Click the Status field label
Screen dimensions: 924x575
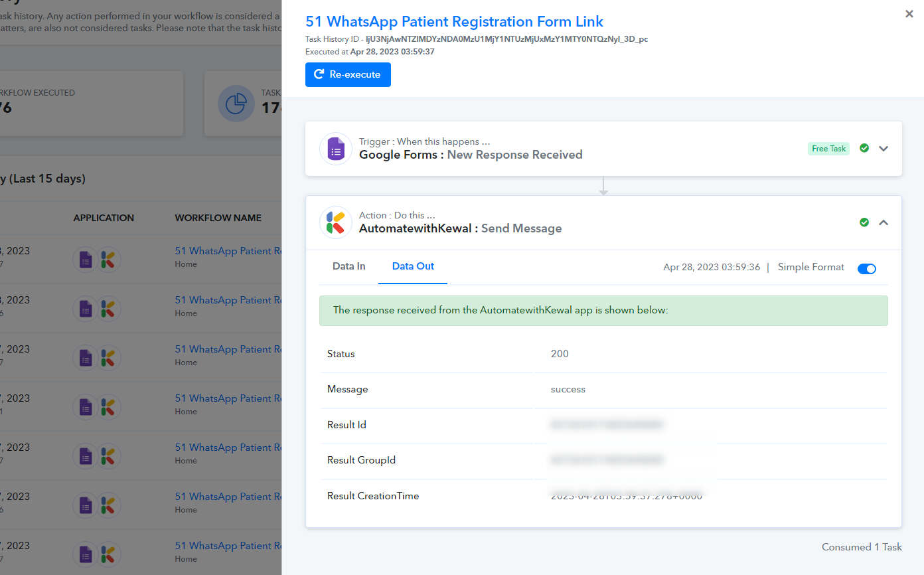pyautogui.click(x=341, y=354)
